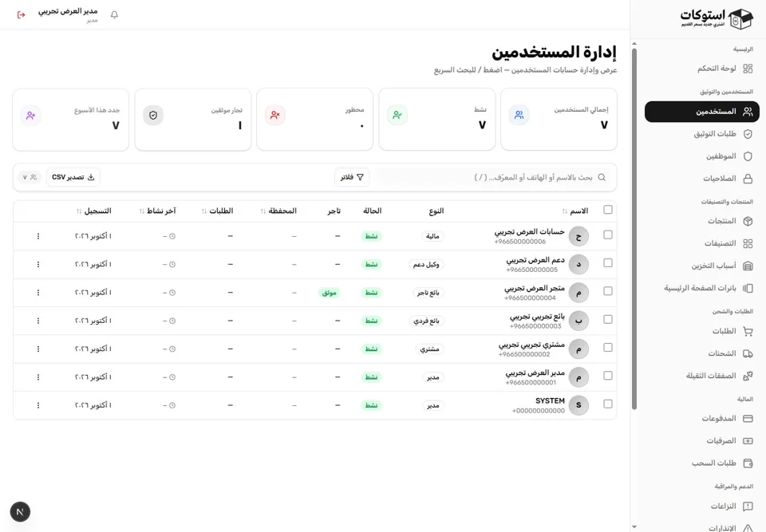Screen dimensions: 766x532
Task: Click the sidebar scroll down arrow
Action: tap(634, 527)
